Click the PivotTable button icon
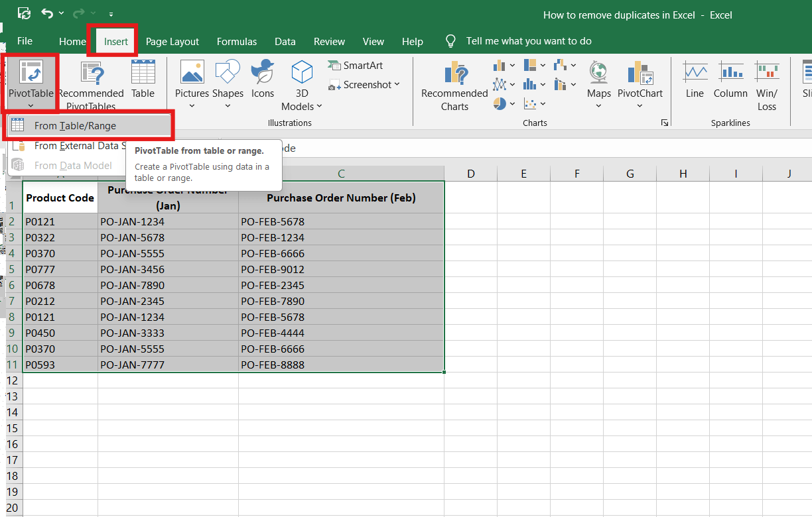The height and width of the screenshot is (517, 812). (x=31, y=73)
